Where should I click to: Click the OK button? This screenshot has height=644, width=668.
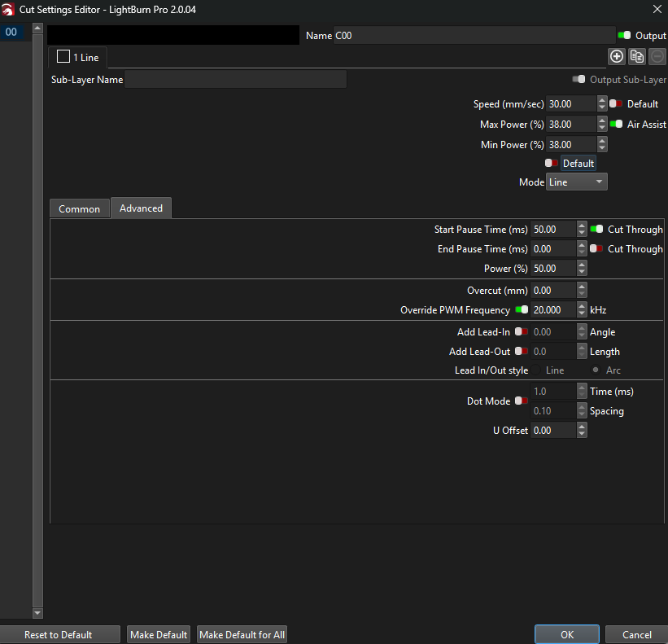567,635
